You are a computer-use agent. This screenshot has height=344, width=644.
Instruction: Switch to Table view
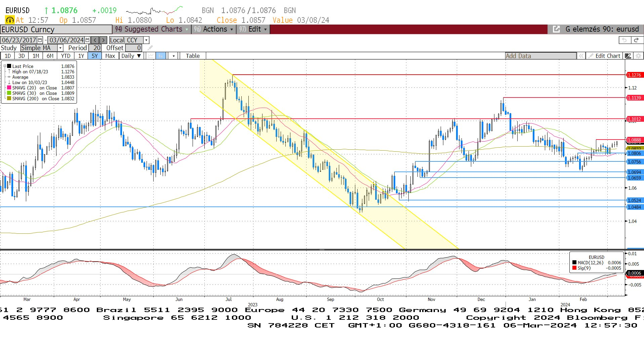point(193,56)
